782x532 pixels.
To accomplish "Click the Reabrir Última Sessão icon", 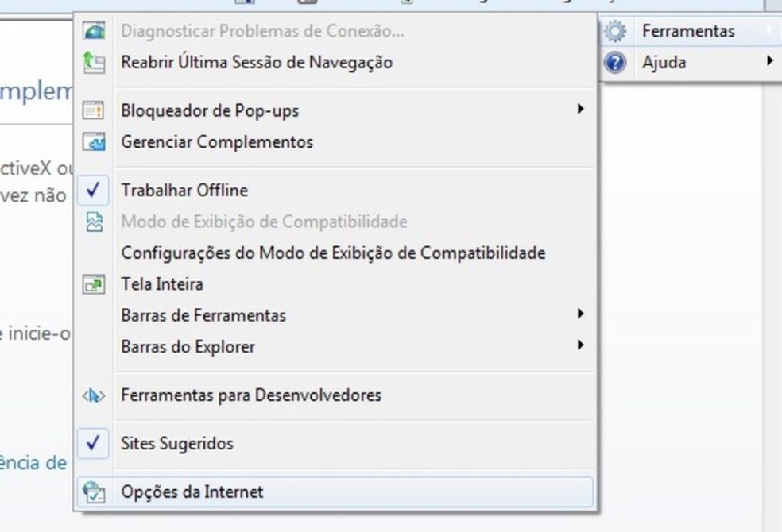I will [x=94, y=62].
